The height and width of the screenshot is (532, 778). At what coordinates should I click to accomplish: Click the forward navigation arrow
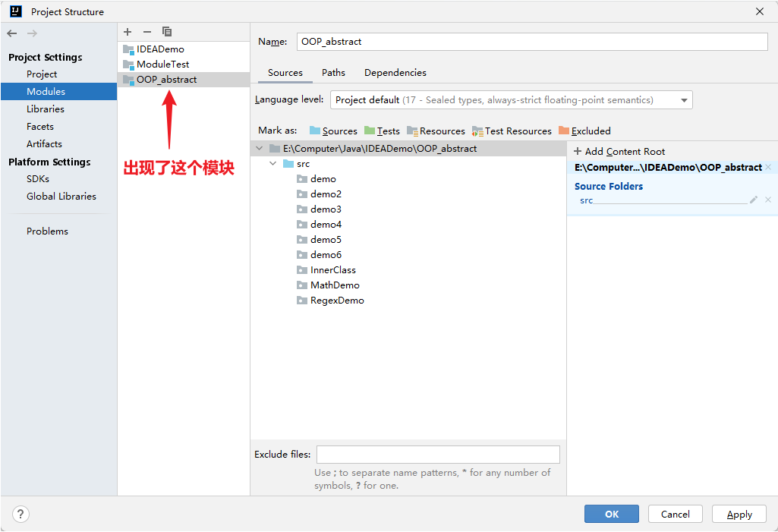click(32, 33)
